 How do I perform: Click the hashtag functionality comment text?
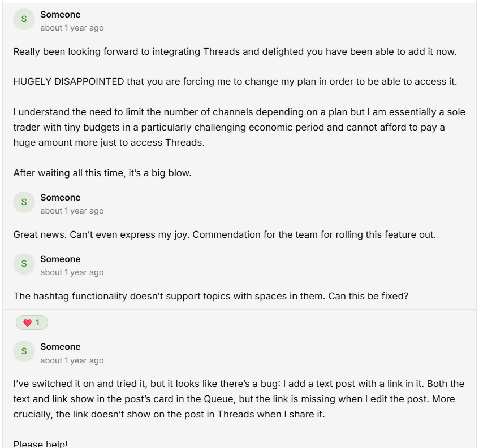(x=210, y=296)
